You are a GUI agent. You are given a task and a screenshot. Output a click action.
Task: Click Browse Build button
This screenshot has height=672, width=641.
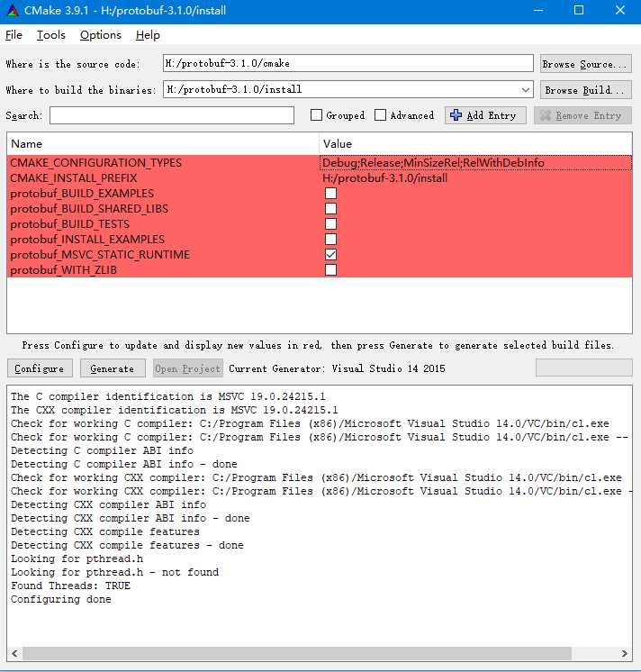click(585, 90)
